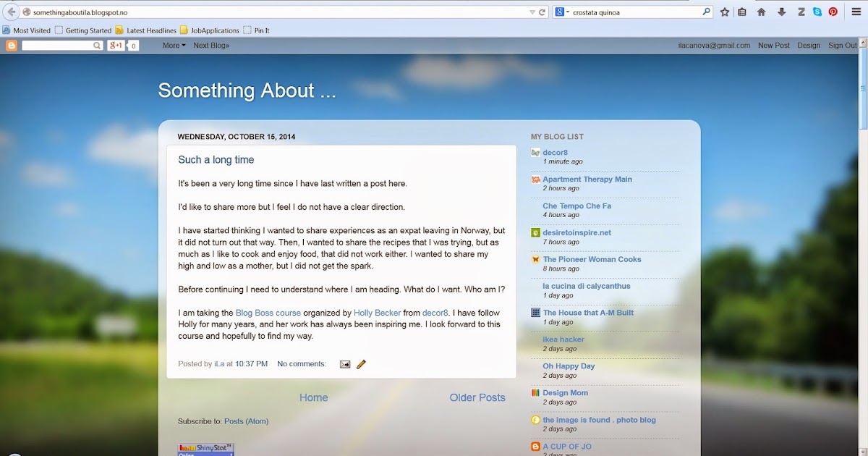Open the downloads arrow icon

tap(781, 12)
